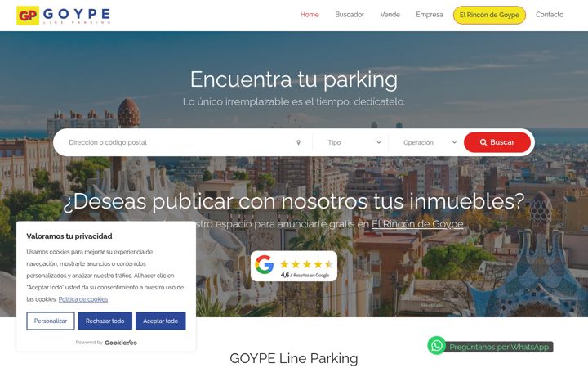The image size is (588, 368).
Task: Follow the El Rincón de Goype hero link
Action: (417, 224)
